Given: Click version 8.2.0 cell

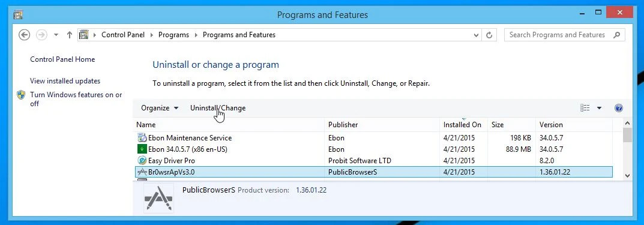Looking at the screenshot, I should 547,161.
